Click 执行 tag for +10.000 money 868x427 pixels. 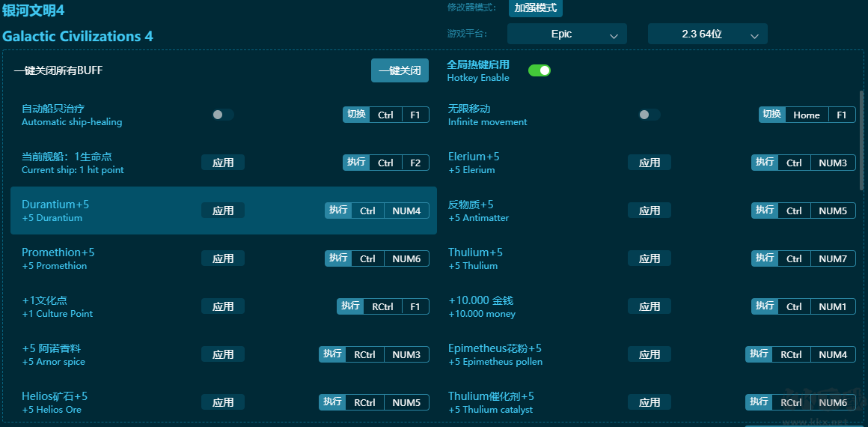click(x=765, y=306)
